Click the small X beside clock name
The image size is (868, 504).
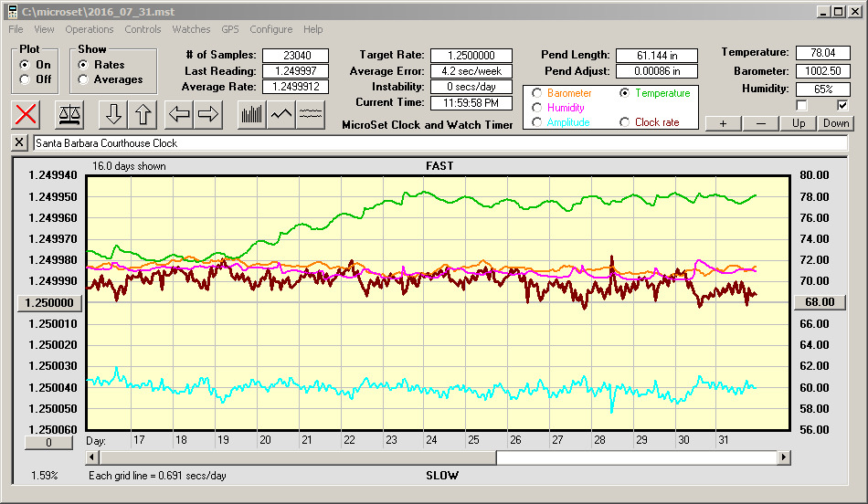19,142
